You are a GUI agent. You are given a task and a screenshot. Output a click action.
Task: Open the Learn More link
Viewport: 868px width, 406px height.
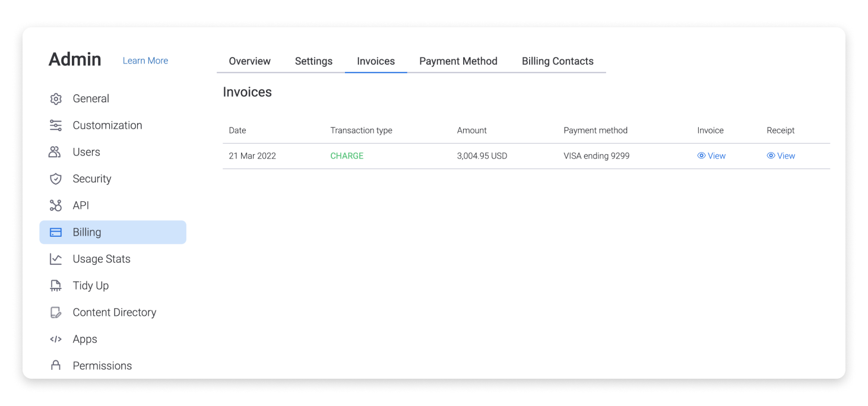tap(145, 61)
